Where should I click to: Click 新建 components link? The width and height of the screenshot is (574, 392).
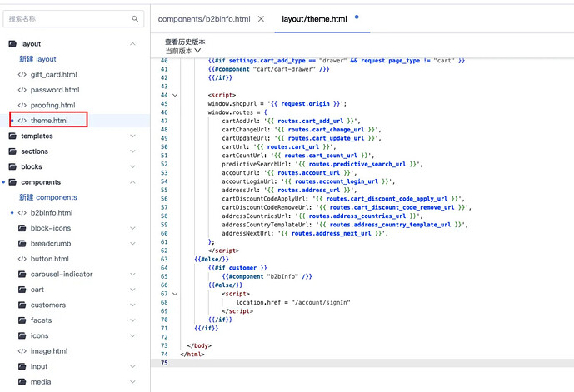point(48,197)
